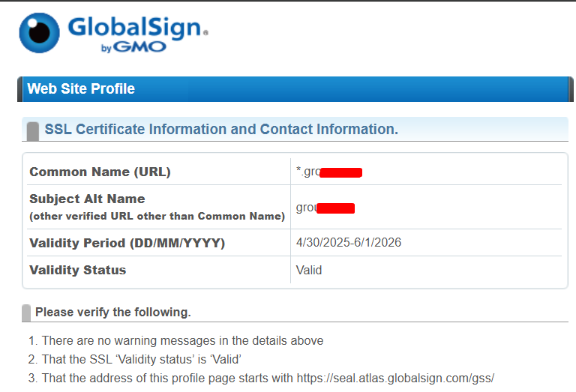Screen dimensions: 576x392
Task: Select the validity dates 4/30/2025-6/1/2026
Action: point(349,243)
